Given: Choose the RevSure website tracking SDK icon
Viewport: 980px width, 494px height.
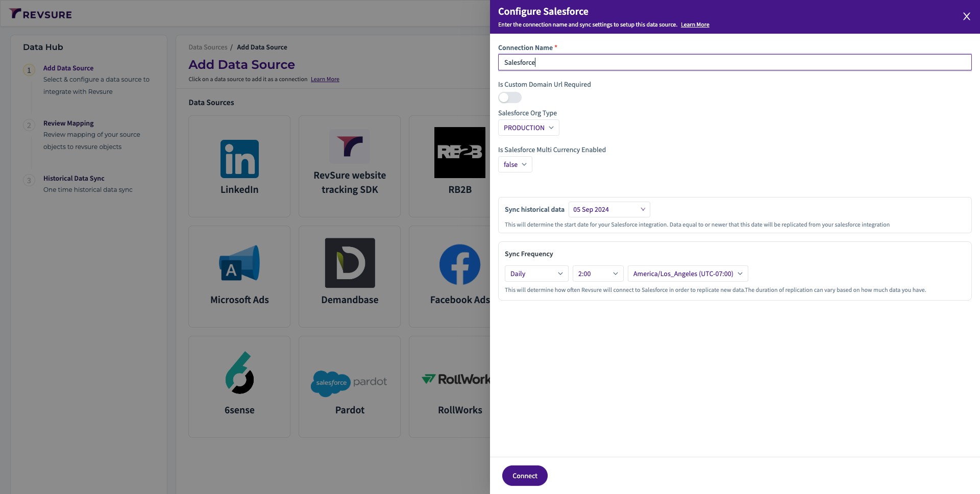Looking at the screenshot, I should pos(350,146).
